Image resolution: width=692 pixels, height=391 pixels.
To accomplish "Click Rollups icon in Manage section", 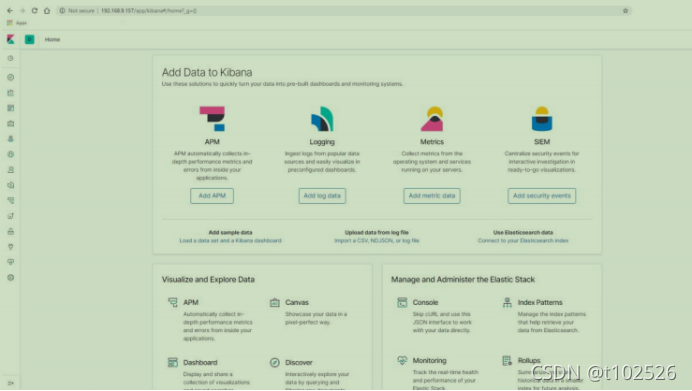I will (507, 361).
